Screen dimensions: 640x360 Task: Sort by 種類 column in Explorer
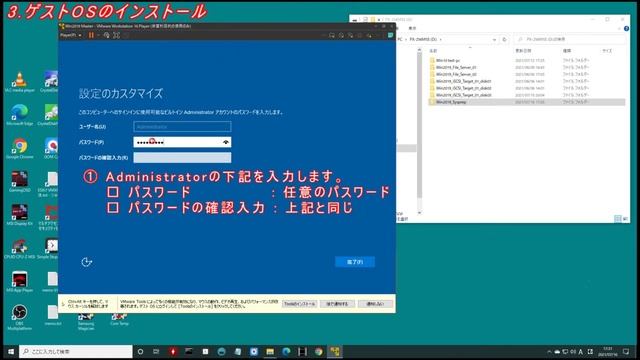pos(567,51)
